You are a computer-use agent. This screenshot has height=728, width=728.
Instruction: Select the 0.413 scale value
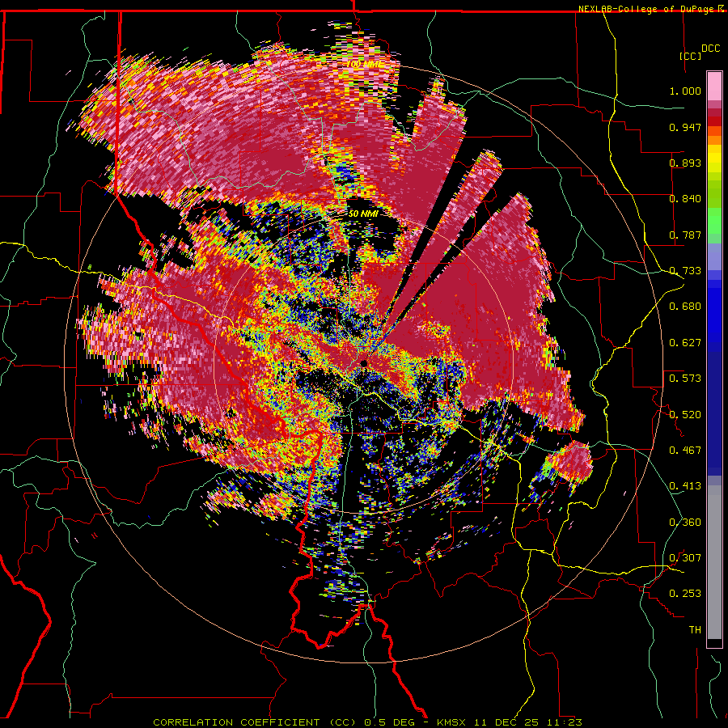point(685,486)
